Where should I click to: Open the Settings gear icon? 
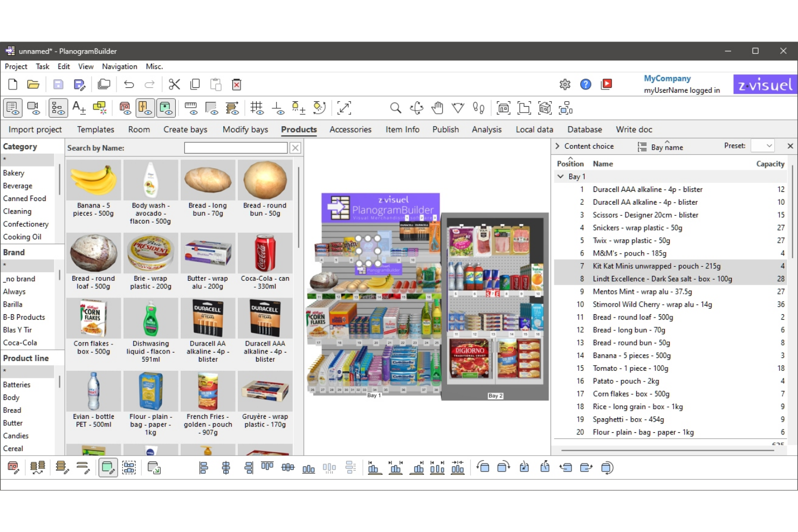click(565, 84)
